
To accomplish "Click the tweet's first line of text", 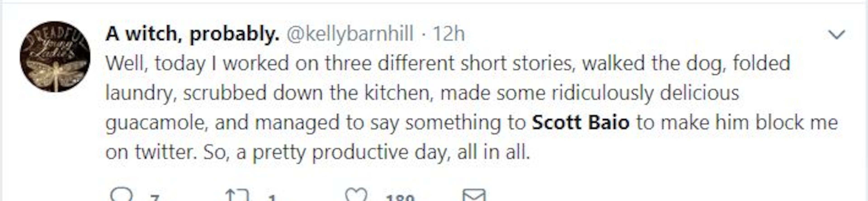I will [x=448, y=63].
